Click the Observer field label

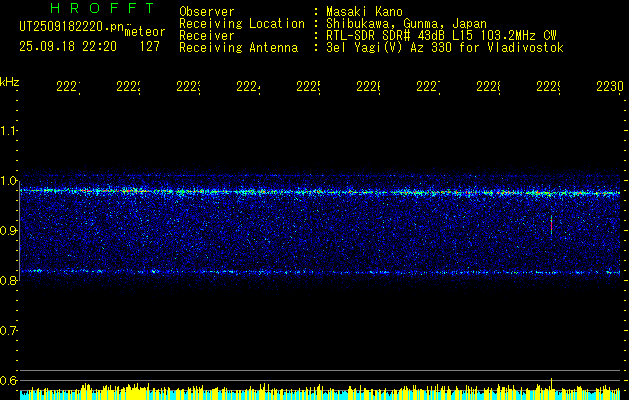click(x=207, y=12)
